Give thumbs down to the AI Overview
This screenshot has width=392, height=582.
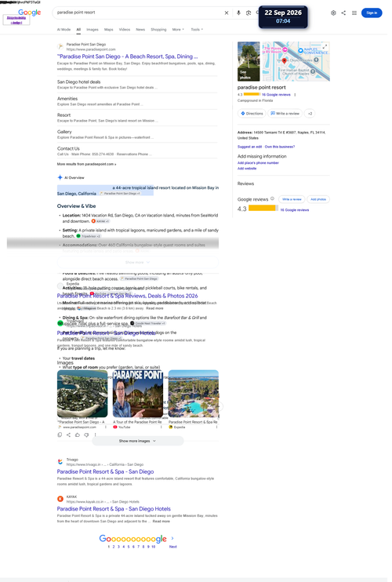[x=86, y=435]
